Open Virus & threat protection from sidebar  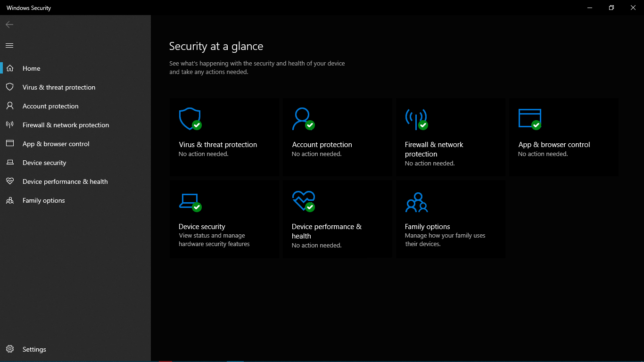(x=59, y=87)
